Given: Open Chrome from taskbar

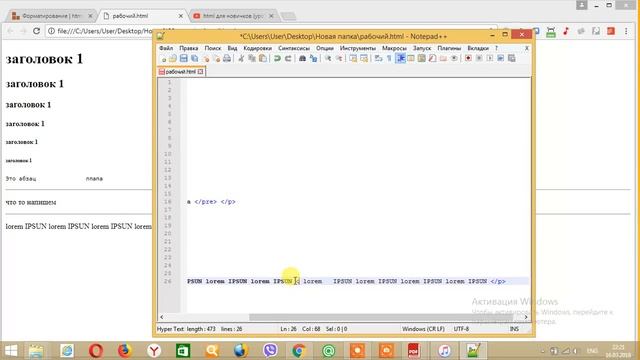Looking at the screenshot, I should [299, 351].
